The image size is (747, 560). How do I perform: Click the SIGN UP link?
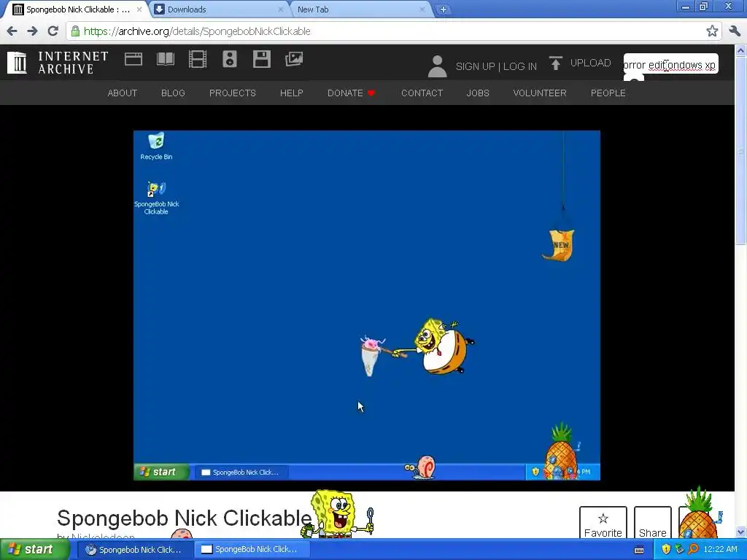point(475,66)
